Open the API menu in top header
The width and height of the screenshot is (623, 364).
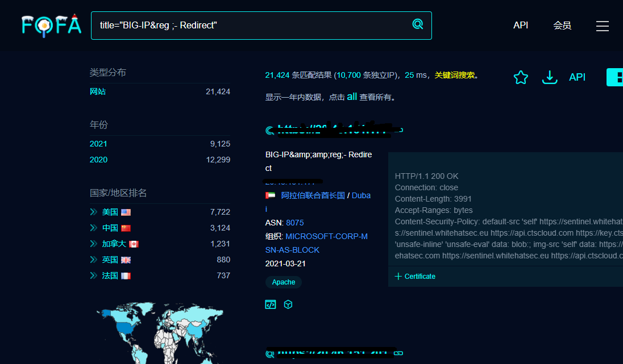(x=521, y=26)
